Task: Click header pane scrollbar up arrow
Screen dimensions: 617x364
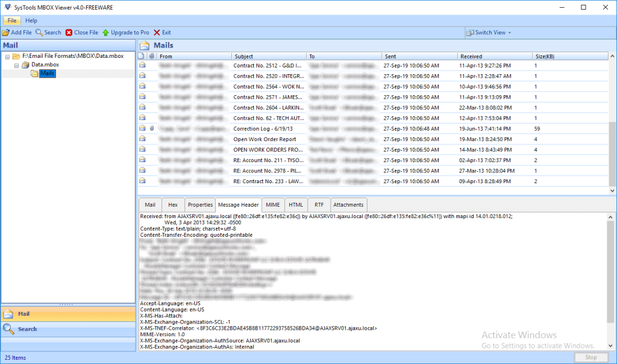Action: click(x=611, y=217)
